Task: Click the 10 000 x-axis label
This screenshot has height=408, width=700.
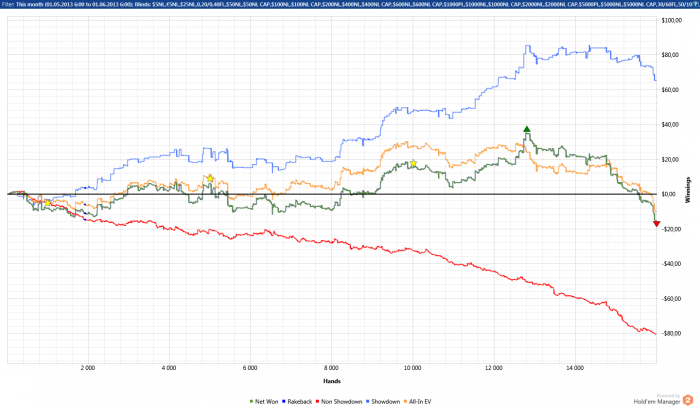Action: pyautogui.click(x=412, y=368)
